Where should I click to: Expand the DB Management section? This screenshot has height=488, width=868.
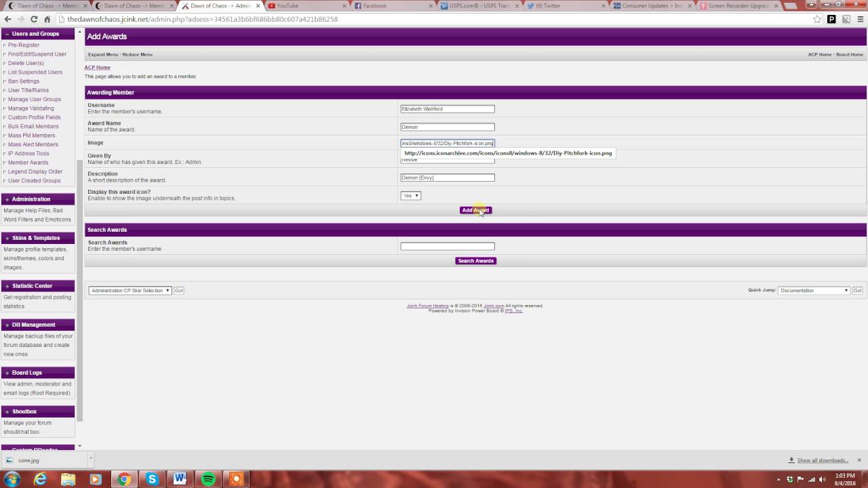(7, 325)
